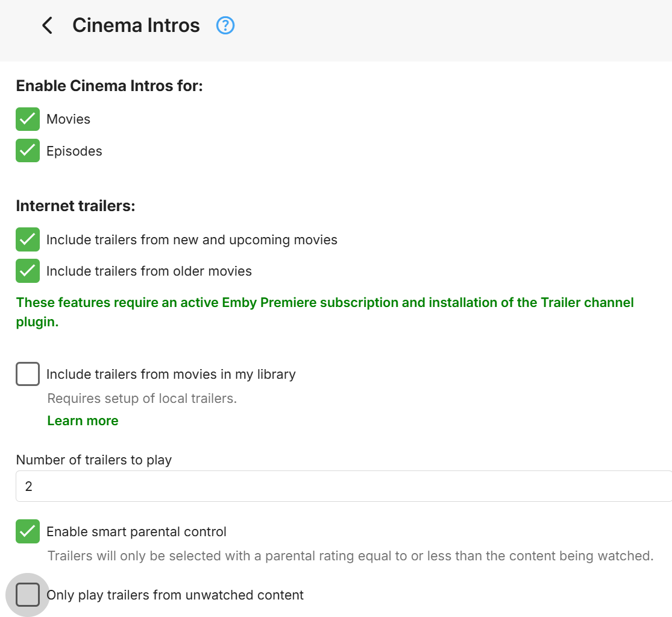Open the Learn more link

83,421
